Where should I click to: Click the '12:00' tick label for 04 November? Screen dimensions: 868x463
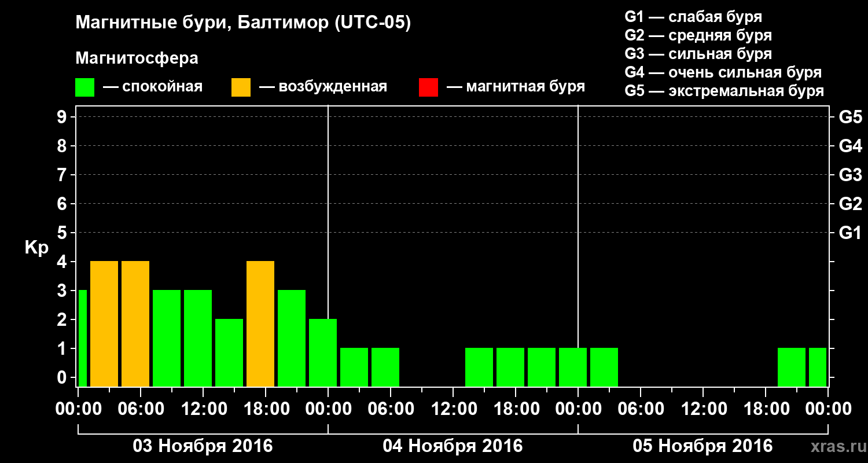(453, 409)
